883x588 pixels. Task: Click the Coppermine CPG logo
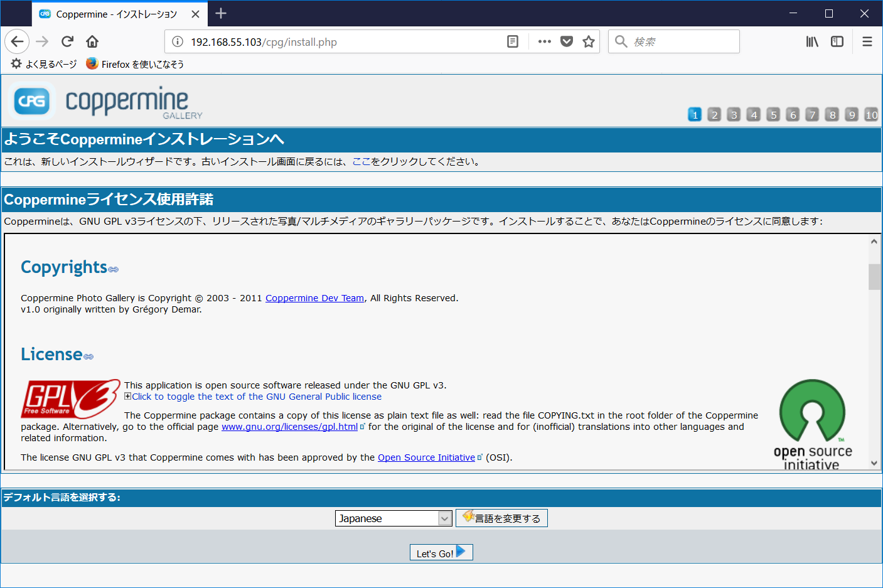31,101
